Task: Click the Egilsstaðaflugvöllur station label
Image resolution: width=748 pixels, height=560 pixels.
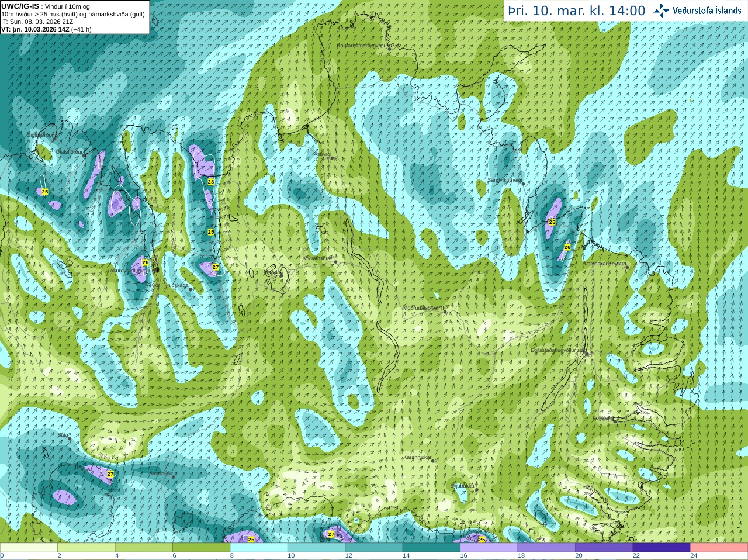Action: coord(558,350)
